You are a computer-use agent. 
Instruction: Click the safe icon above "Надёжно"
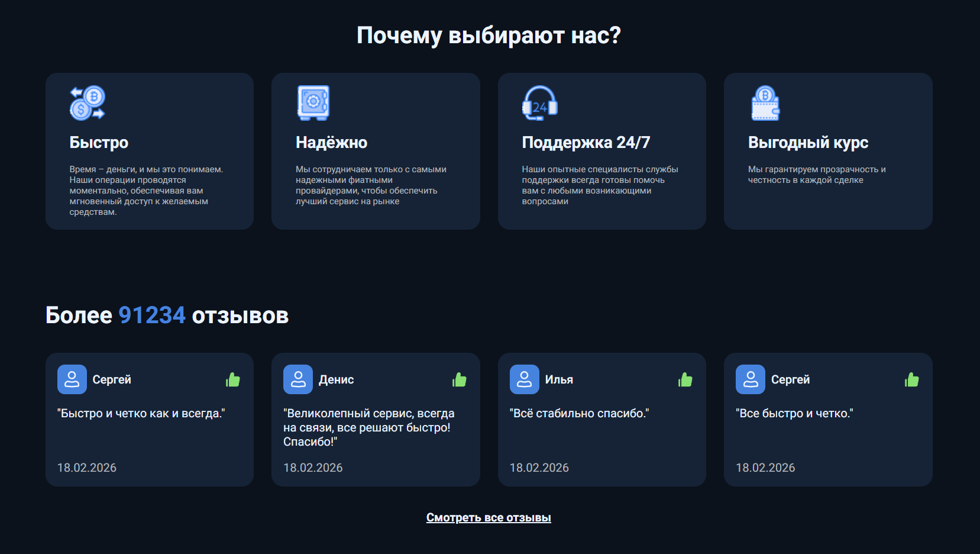point(313,103)
